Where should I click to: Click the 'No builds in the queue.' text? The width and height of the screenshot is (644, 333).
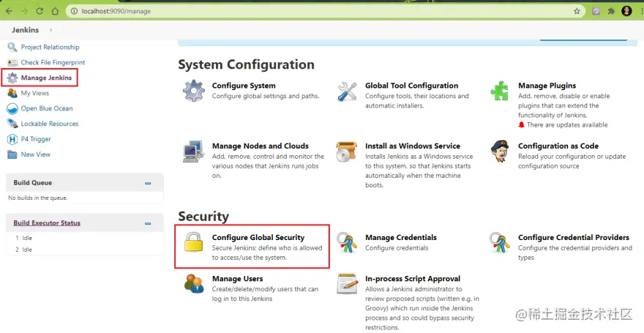pos(38,198)
